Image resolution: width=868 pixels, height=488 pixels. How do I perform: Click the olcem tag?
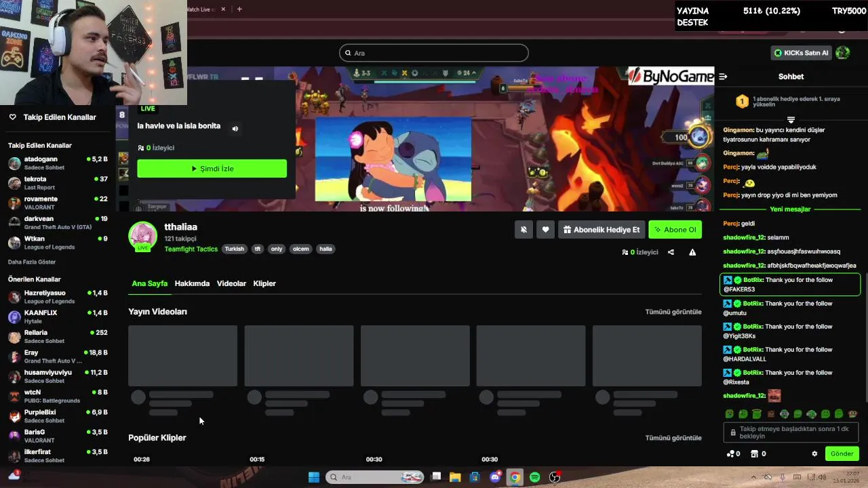300,249
